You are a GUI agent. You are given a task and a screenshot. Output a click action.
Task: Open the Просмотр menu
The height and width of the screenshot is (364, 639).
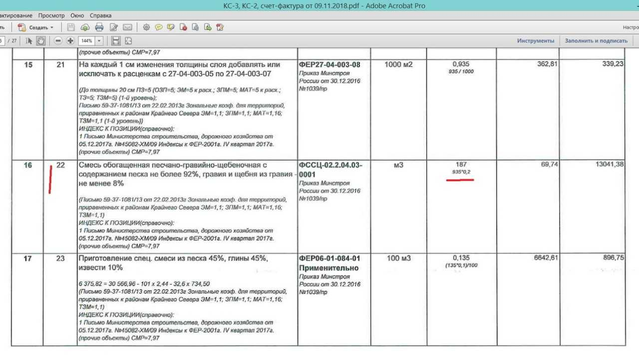point(51,15)
